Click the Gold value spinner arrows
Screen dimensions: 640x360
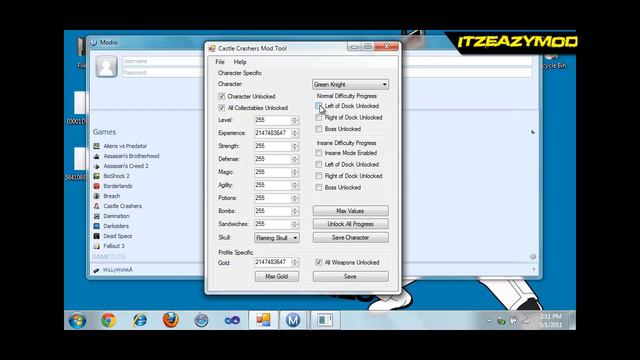click(x=295, y=262)
